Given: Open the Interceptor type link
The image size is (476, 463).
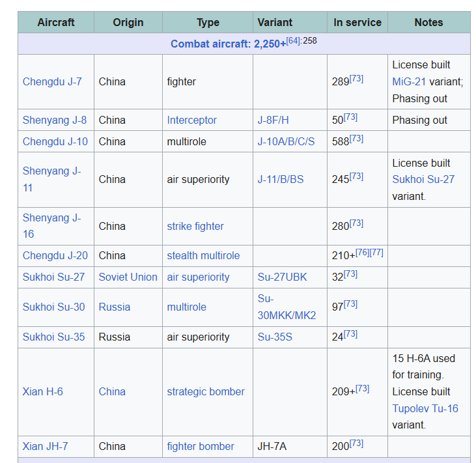Looking at the screenshot, I should [191, 120].
